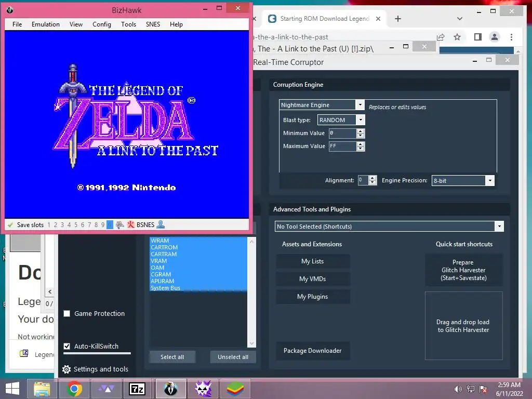Open the File menu in BizHawk

click(x=17, y=24)
